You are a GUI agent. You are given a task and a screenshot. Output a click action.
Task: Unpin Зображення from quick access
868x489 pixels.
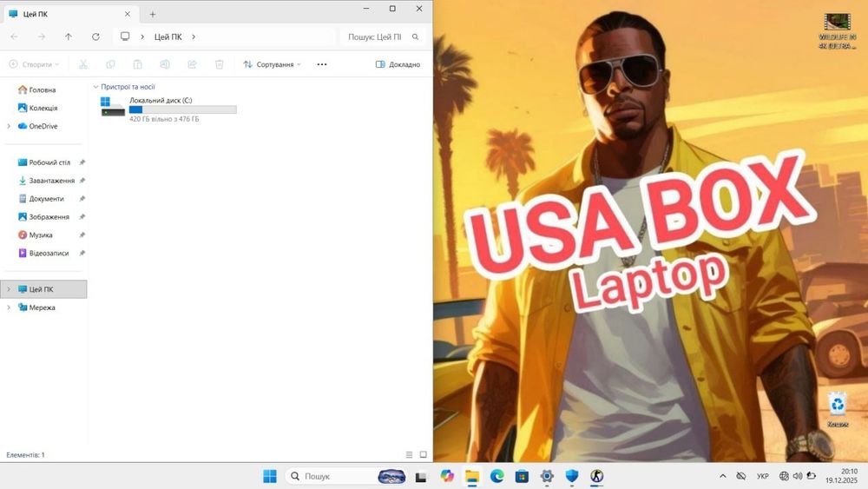82,216
